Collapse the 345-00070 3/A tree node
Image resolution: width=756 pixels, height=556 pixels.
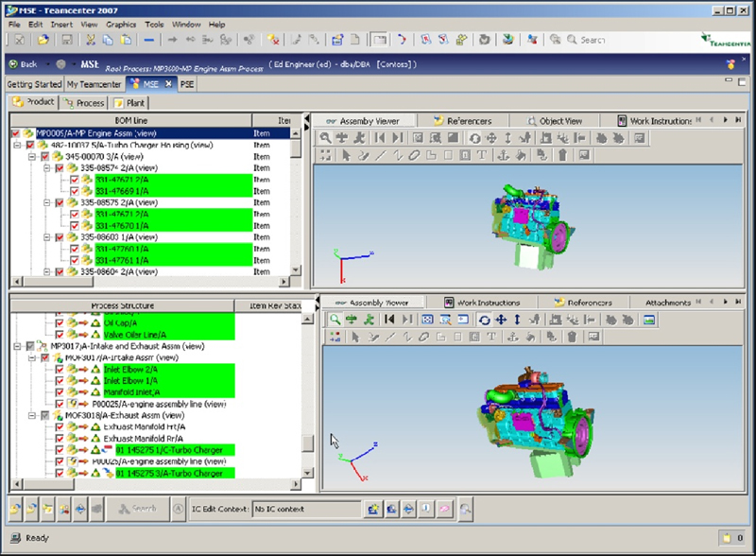coord(32,156)
